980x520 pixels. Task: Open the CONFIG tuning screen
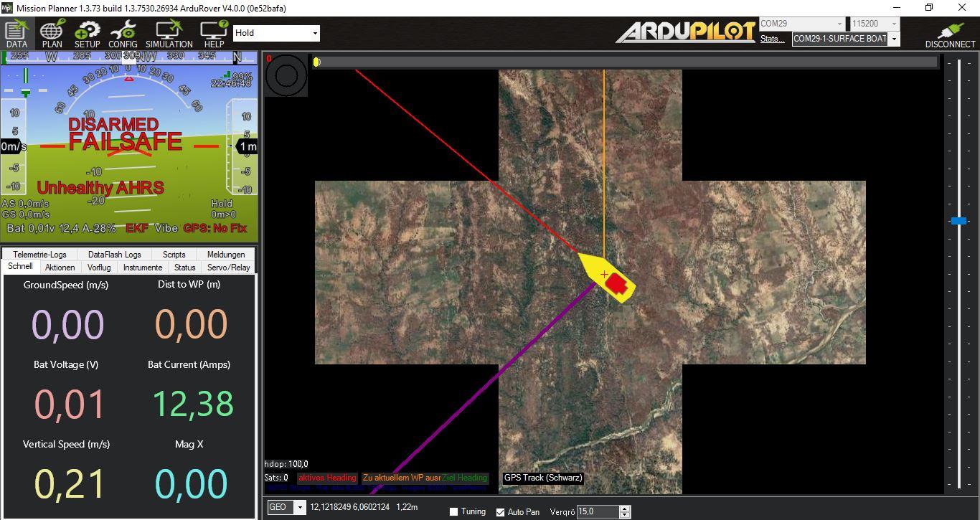(123, 34)
